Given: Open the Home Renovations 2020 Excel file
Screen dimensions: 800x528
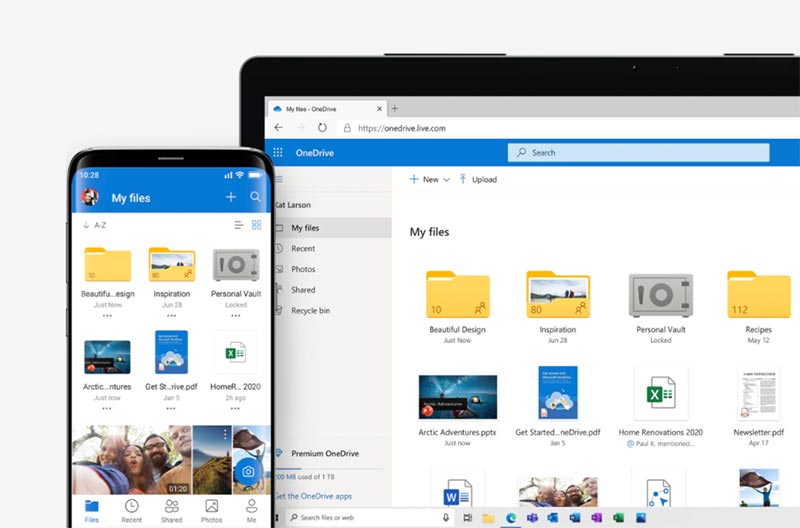Looking at the screenshot, I should [x=661, y=393].
